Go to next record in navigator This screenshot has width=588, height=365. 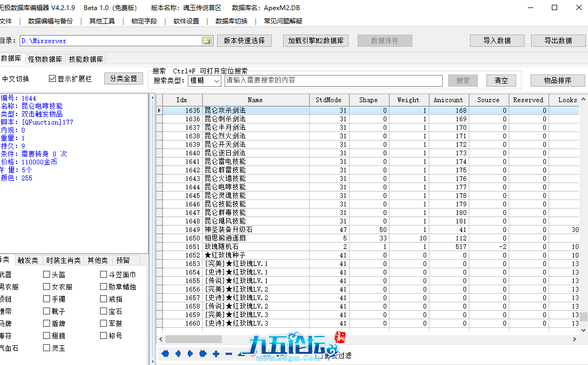point(190,354)
